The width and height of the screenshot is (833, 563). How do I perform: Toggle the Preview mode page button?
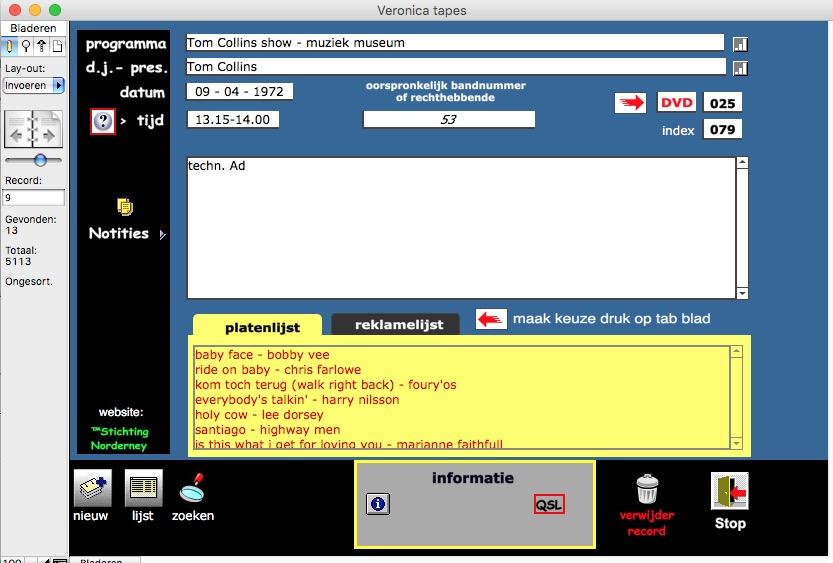[x=57, y=46]
